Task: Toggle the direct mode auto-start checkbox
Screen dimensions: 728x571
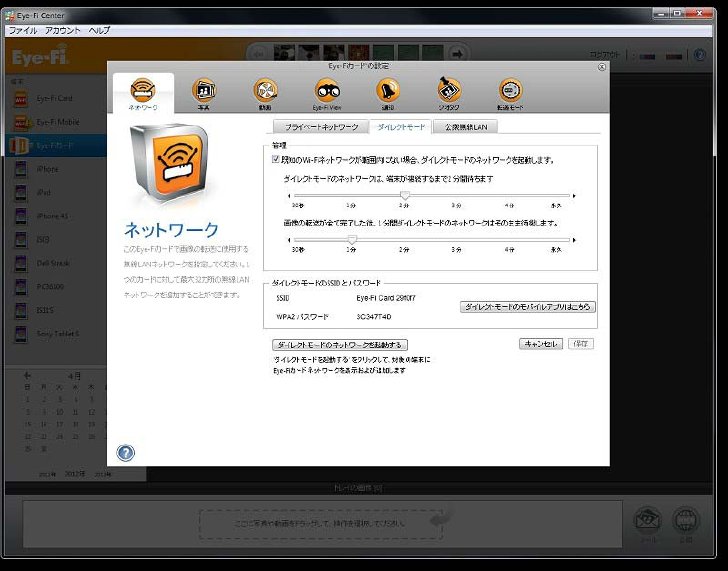Action: point(275,159)
